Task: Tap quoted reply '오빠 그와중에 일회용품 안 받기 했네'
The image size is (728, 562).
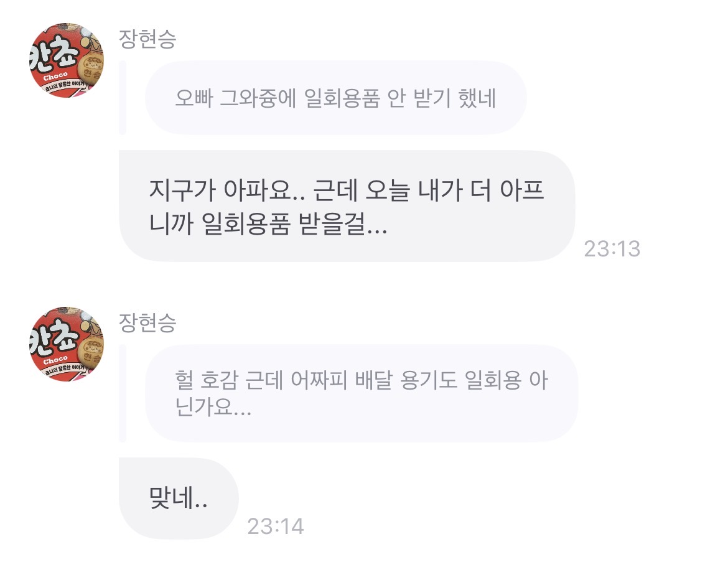Action: pyautogui.click(x=335, y=98)
